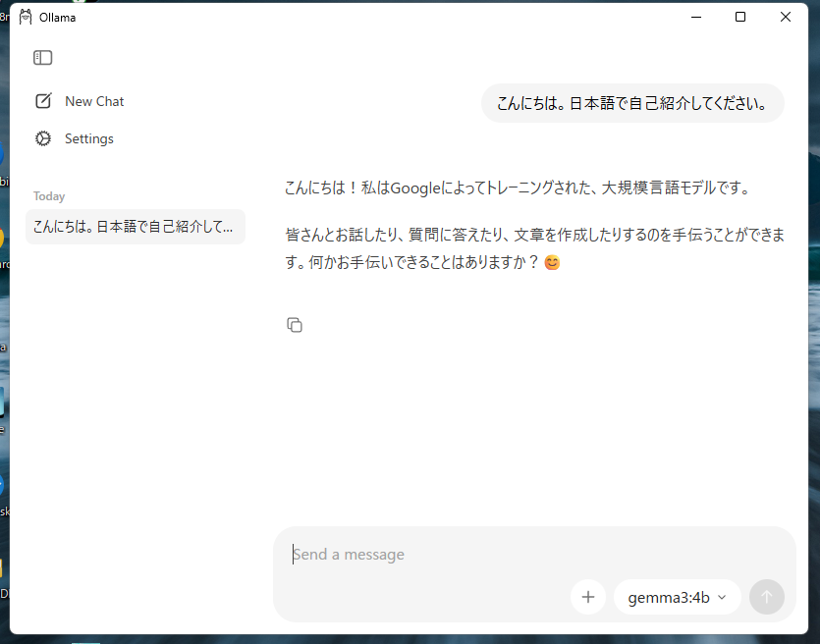This screenshot has height=644, width=820.
Task: Minimize the Ollama window
Action: point(696,17)
